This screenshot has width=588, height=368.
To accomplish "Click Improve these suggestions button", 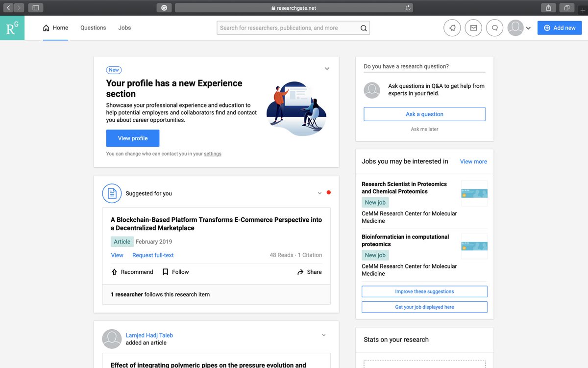I will pyautogui.click(x=424, y=291).
